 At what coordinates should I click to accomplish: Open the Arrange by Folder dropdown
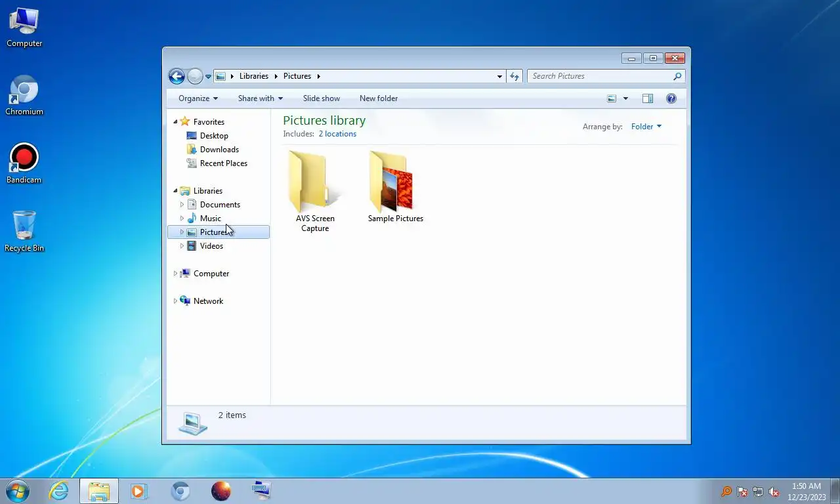point(646,127)
